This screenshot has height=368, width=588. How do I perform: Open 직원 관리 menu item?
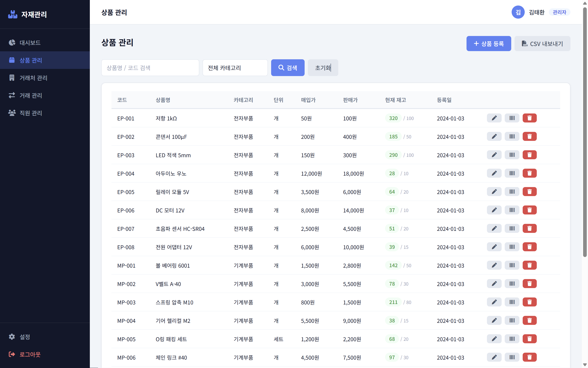pyautogui.click(x=45, y=113)
